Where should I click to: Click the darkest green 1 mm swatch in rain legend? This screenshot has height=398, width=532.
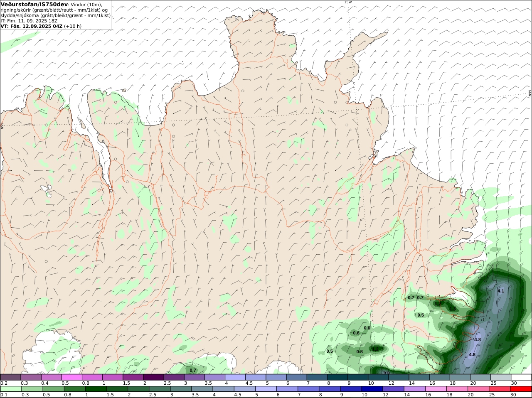pyautogui.click(x=96, y=389)
